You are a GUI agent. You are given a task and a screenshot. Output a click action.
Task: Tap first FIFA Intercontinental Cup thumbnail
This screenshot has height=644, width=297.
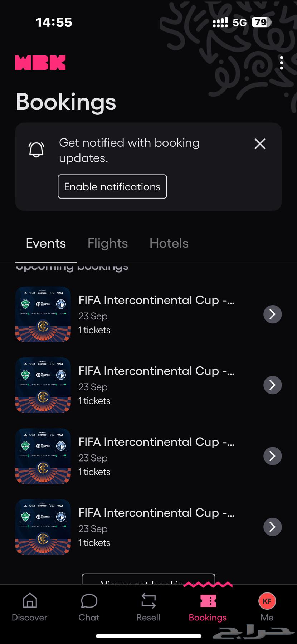click(x=43, y=314)
